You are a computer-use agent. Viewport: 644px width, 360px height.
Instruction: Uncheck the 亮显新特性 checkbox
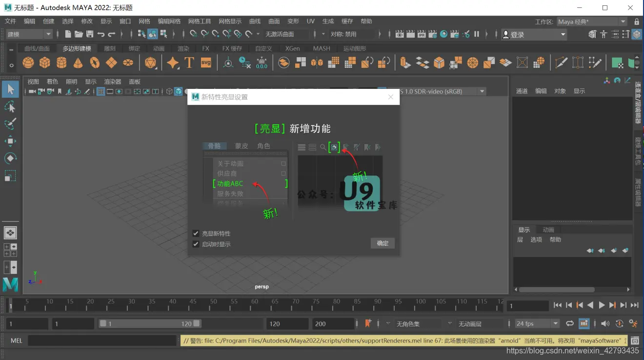[196, 233]
